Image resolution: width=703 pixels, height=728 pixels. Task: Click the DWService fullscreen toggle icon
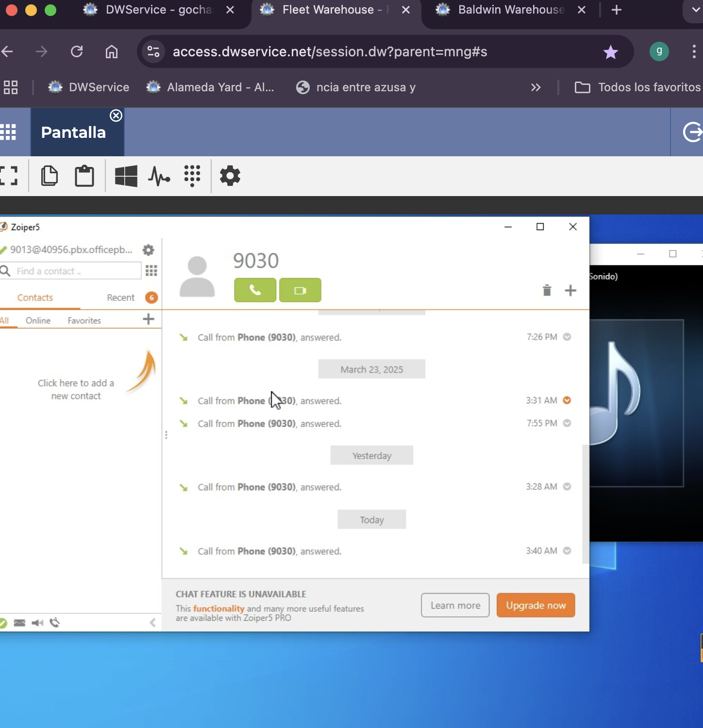[8, 176]
